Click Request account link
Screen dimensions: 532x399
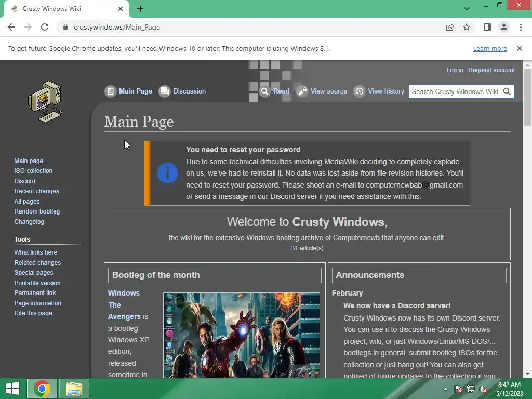coord(491,70)
